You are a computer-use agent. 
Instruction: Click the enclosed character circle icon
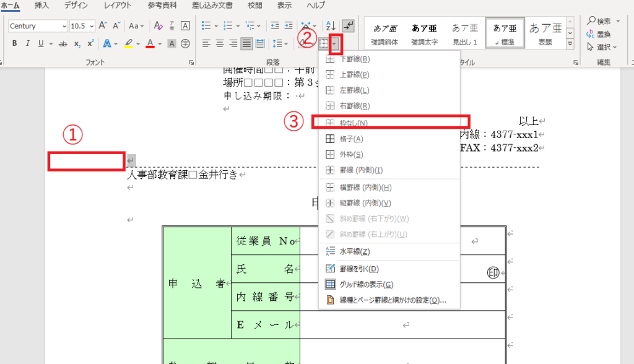coord(185,44)
